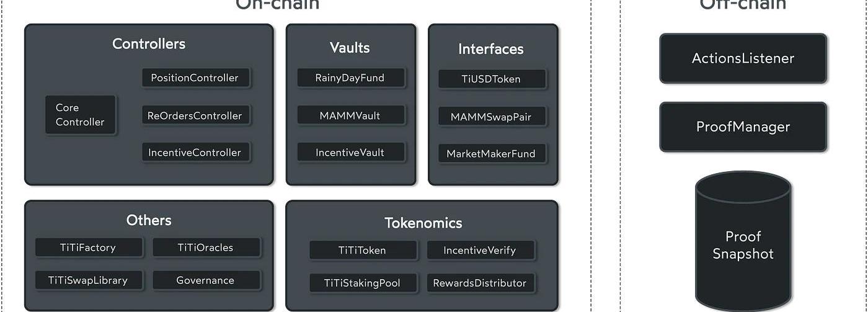This screenshot has width=868, height=312.
Task: Select the MAMMVault block
Action: pos(350,115)
